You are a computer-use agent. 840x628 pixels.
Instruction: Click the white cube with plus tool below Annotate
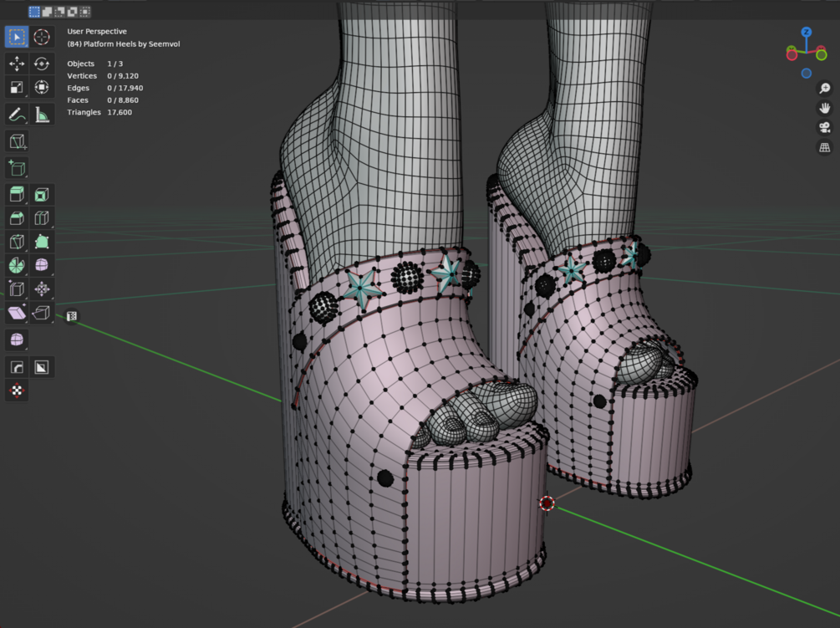(x=17, y=141)
